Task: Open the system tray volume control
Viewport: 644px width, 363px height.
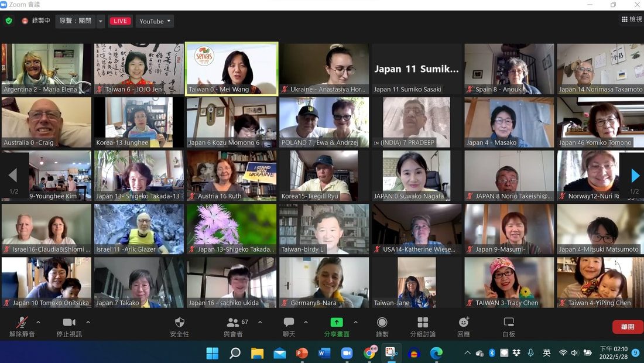Action: point(574,352)
